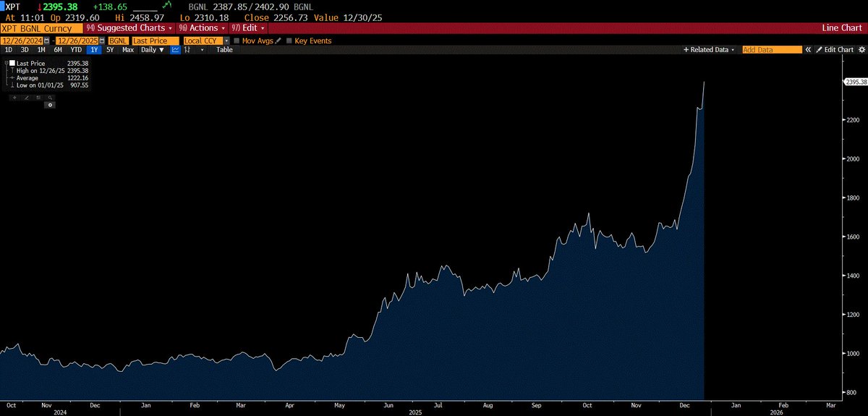Image resolution: width=868 pixels, height=416 pixels.
Task: Click the pencil icon in legend toolbar
Action: click(x=27, y=98)
